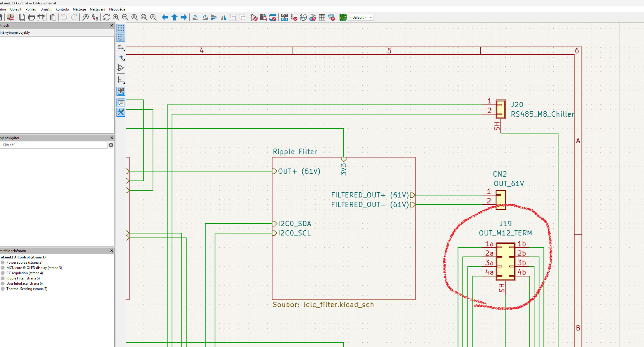Image resolution: width=644 pixels, height=347 pixels.
Task: Navigate up one sheet with up arrow
Action: point(174,18)
